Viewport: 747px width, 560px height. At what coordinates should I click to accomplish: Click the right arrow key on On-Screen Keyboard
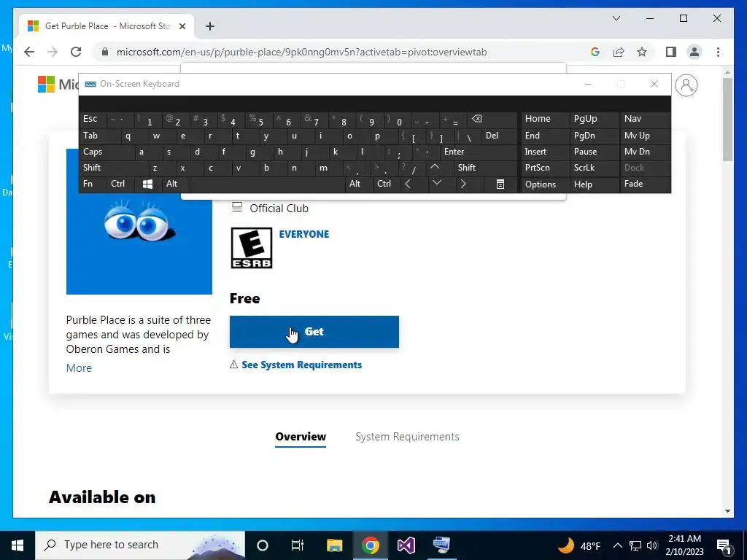tap(463, 184)
